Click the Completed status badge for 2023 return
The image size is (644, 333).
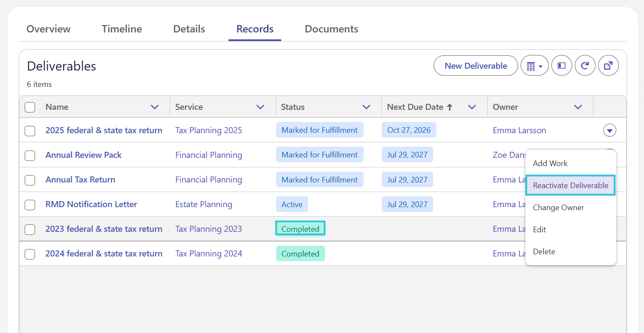coord(300,228)
